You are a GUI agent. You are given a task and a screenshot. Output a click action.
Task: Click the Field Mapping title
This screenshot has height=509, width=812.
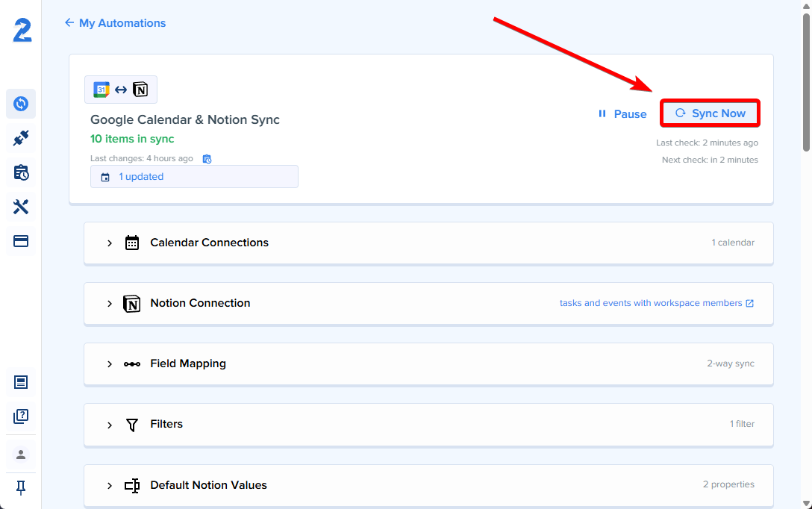tap(188, 363)
